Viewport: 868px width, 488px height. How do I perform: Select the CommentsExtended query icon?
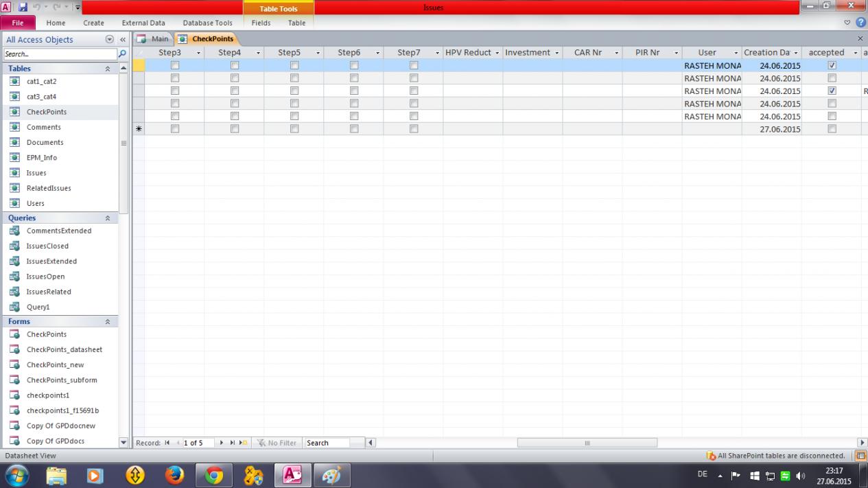coord(14,231)
